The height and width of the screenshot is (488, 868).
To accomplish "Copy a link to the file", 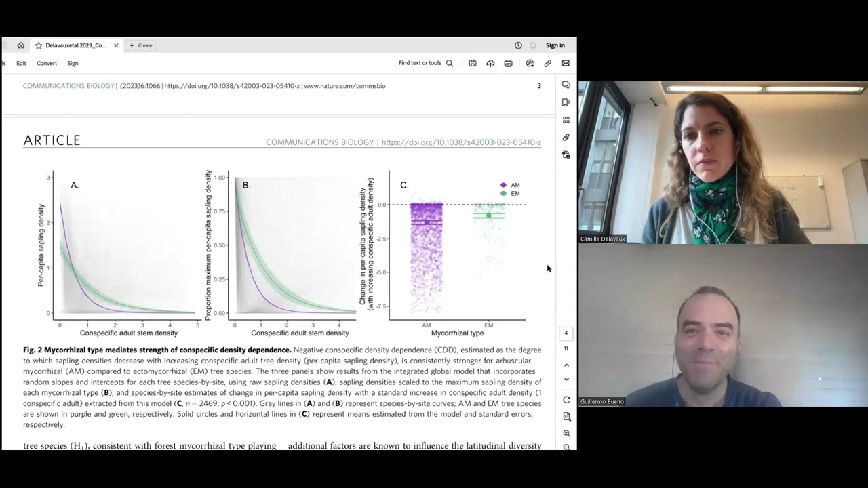I will click(x=548, y=63).
